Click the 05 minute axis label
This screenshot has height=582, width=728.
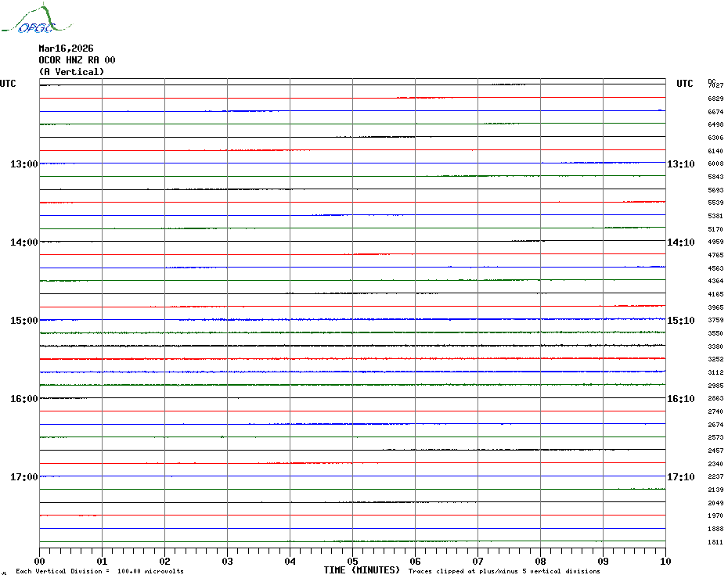coord(353,562)
